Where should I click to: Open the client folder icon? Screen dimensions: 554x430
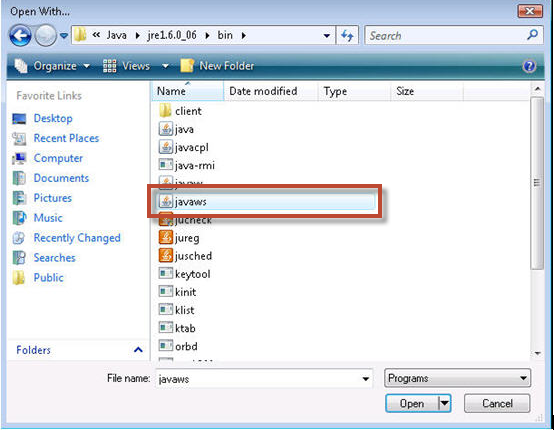click(x=165, y=111)
